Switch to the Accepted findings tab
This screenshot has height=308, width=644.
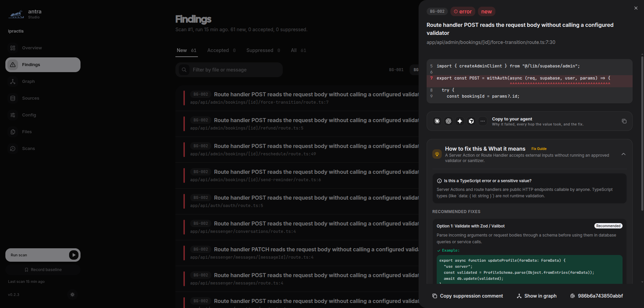tap(221, 50)
